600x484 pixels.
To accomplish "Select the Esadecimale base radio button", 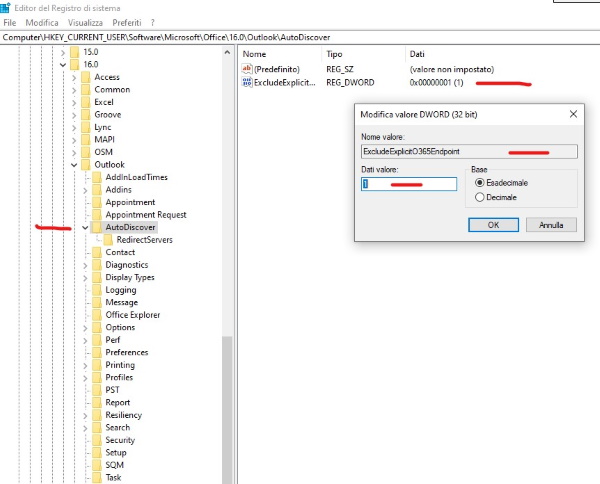I will (479, 183).
